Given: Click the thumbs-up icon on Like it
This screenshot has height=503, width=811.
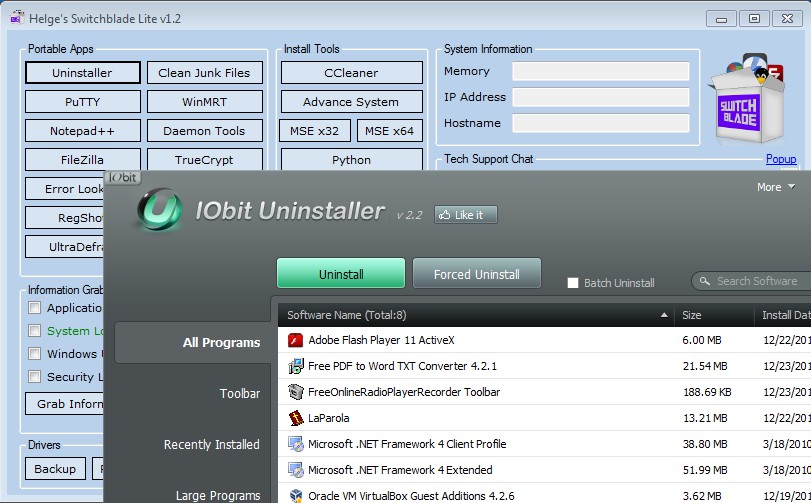Looking at the screenshot, I should point(444,215).
